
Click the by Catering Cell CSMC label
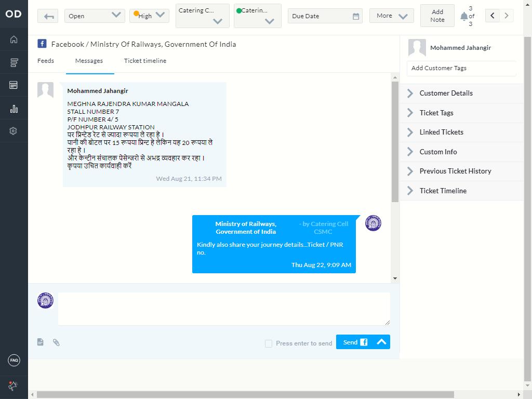point(323,228)
